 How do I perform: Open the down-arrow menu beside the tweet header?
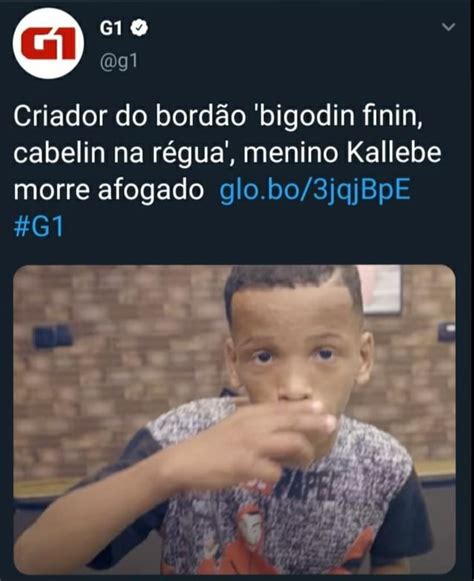[x=448, y=27]
